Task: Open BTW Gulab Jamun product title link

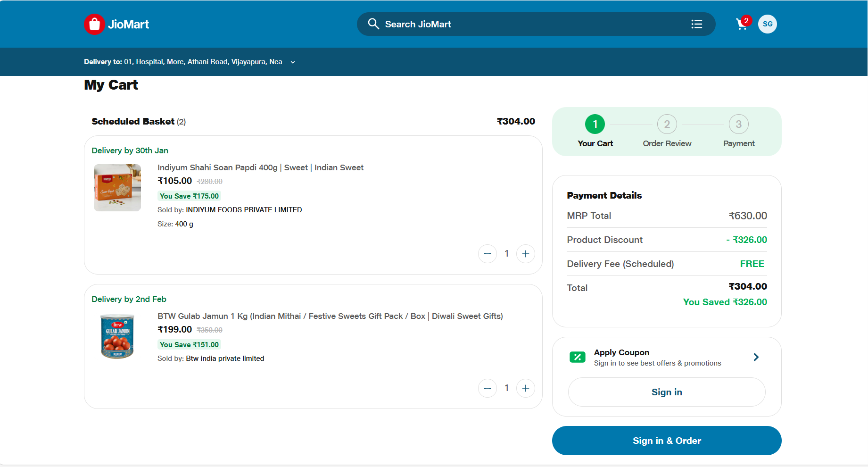Action: pos(330,316)
